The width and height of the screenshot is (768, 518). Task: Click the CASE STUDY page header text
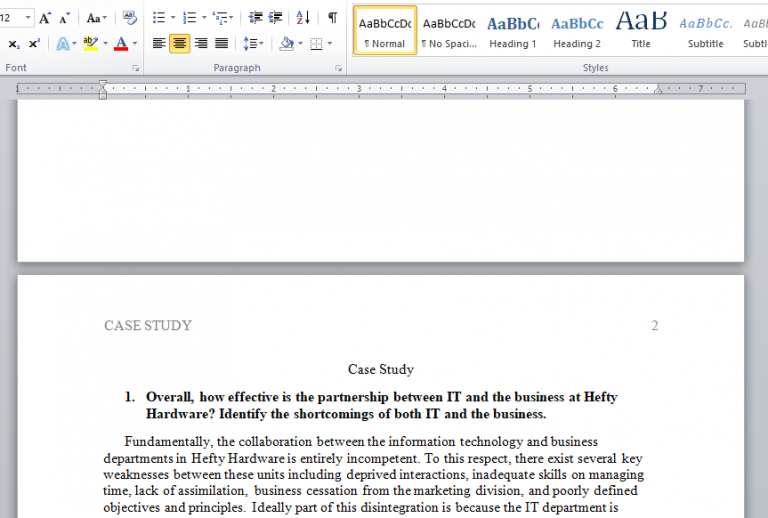coord(148,326)
